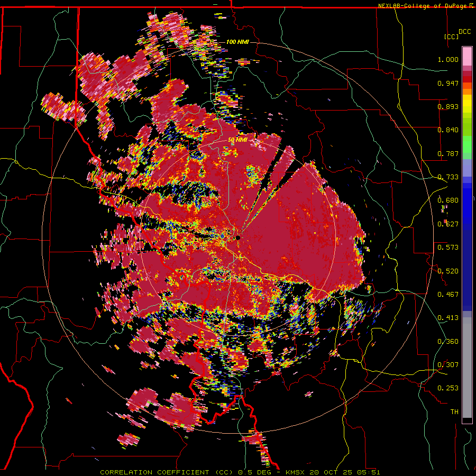The height and width of the screenshot is (476, 476).
Task: Select the 0.573 legend value
Action: 448,248
